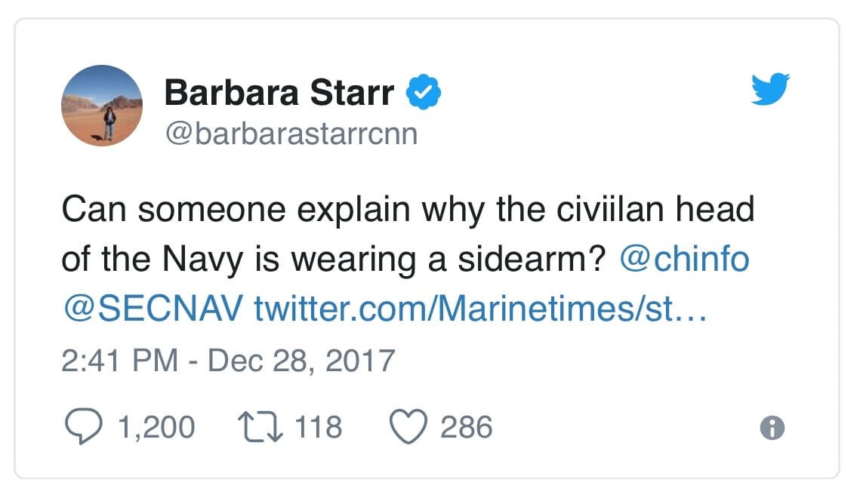
Task: Click the blue verified badge
Action: pos(424,92)
